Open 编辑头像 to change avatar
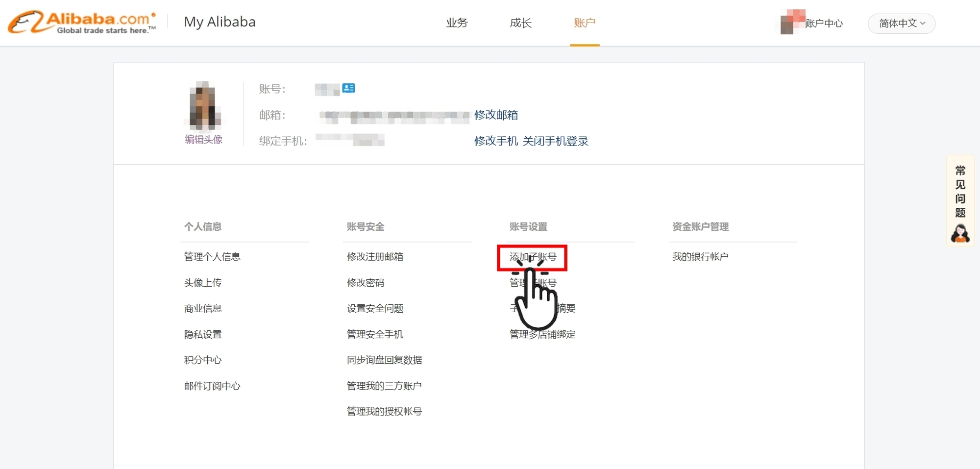Screen dimensions: 980x469 click(203, 139)
